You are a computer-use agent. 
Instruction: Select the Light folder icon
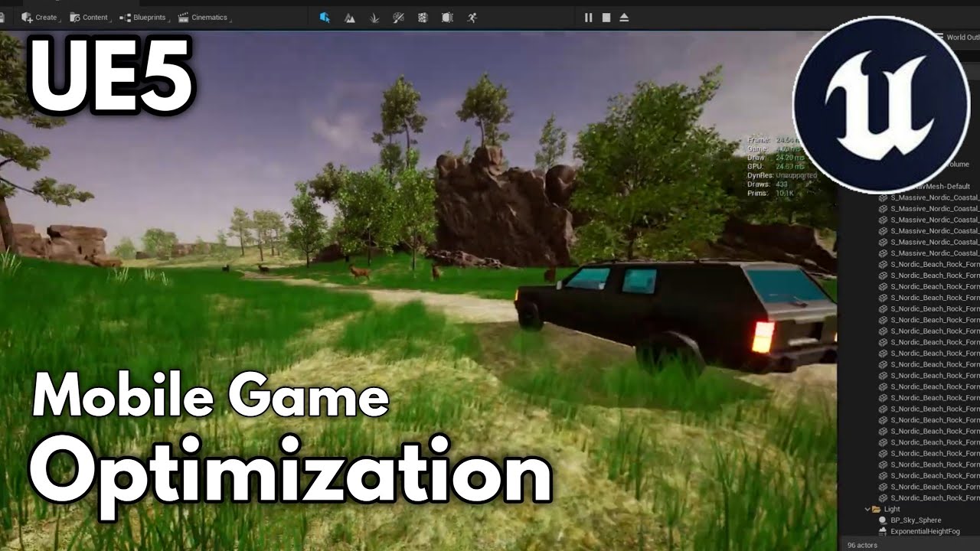(877, 509)
